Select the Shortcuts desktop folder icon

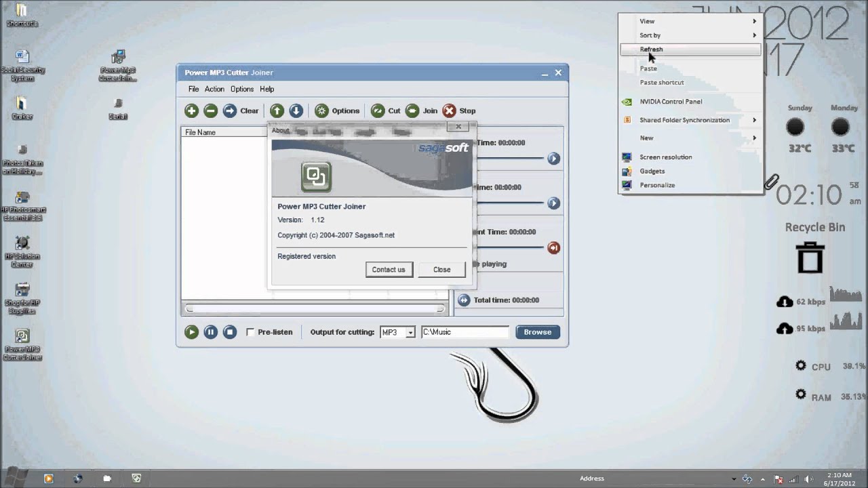[22, 15]
